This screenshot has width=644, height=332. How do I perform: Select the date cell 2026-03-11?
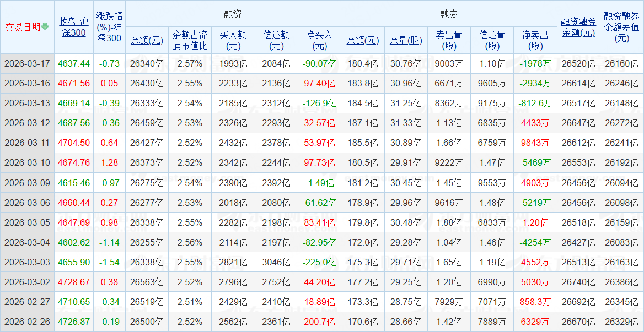pyautogui.click(x=27, y=143)
